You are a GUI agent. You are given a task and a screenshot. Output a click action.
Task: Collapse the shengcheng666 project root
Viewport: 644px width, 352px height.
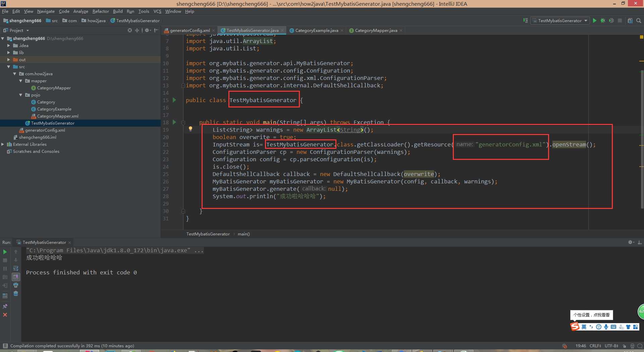pos(3,38)
